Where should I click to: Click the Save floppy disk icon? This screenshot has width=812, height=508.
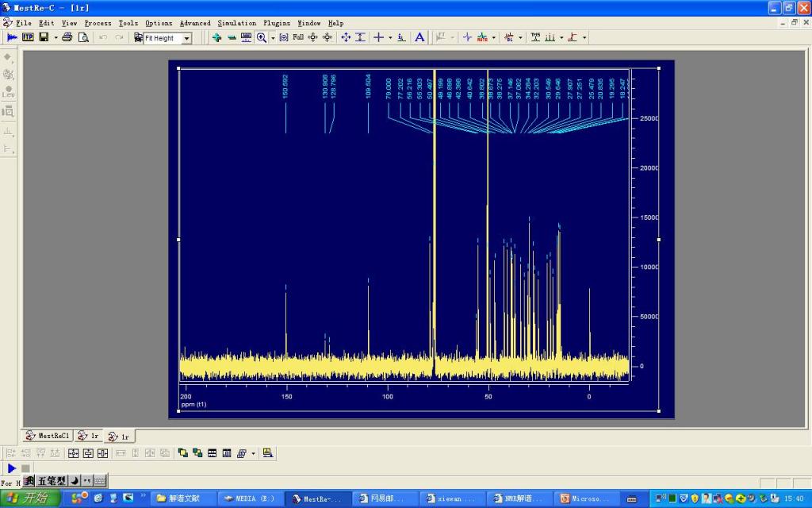44,37
